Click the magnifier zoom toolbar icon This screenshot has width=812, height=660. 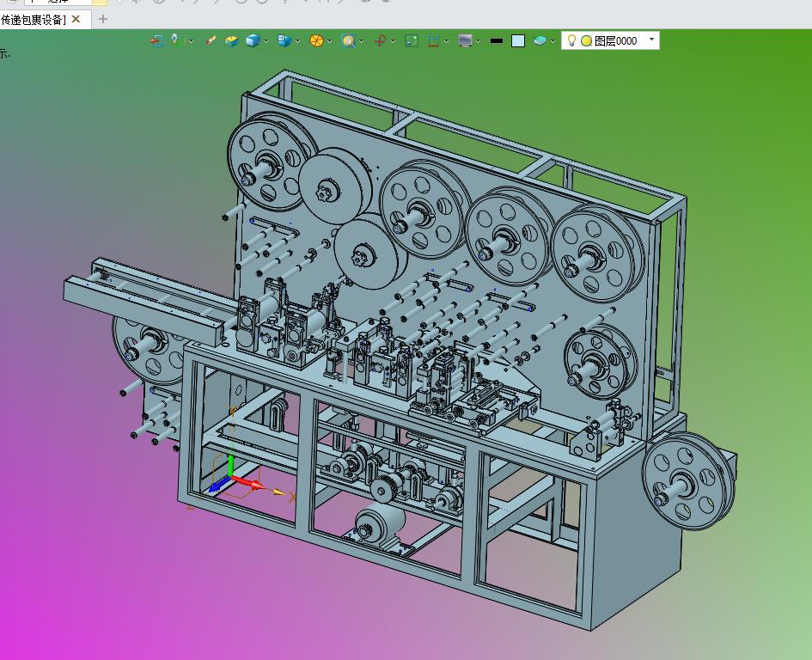pyautogui.click(x=349, y=40)
